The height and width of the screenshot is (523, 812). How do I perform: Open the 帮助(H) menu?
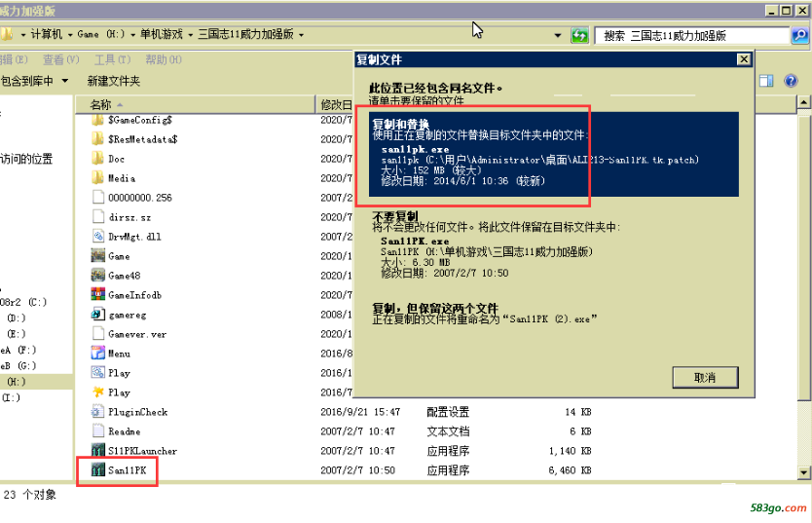pos(164,59)
